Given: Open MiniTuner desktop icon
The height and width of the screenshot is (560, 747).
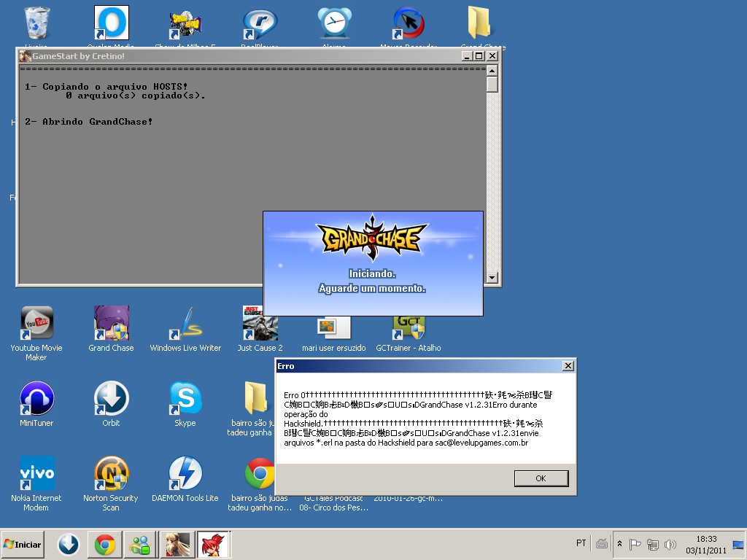Looking at the screenshot, I should (x=36, y=399).
